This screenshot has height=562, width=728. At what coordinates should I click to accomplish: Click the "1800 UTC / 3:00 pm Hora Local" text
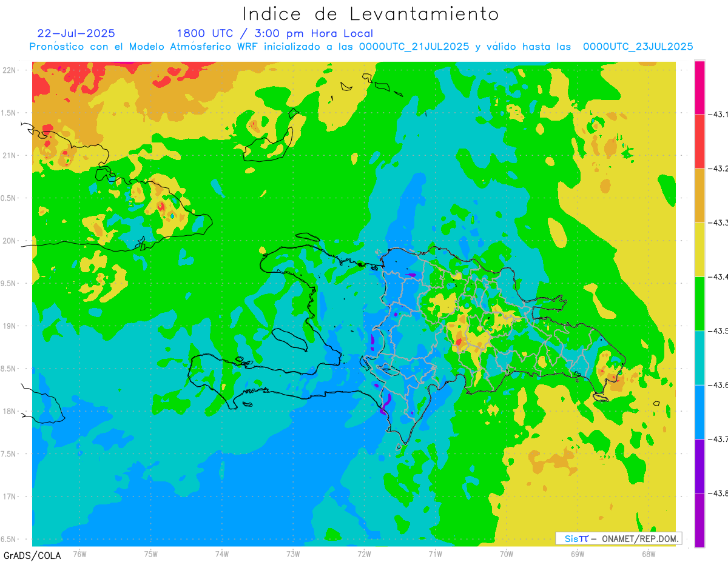tap(275, 34)
